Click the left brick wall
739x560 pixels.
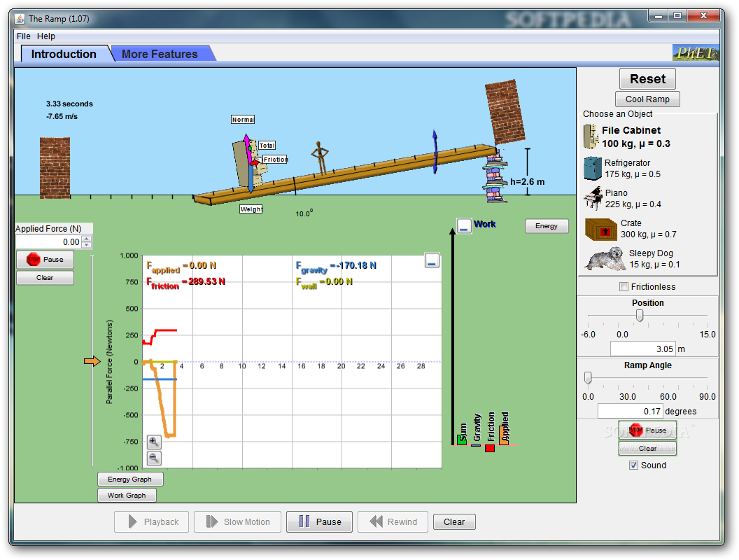(x=55, y=167)
